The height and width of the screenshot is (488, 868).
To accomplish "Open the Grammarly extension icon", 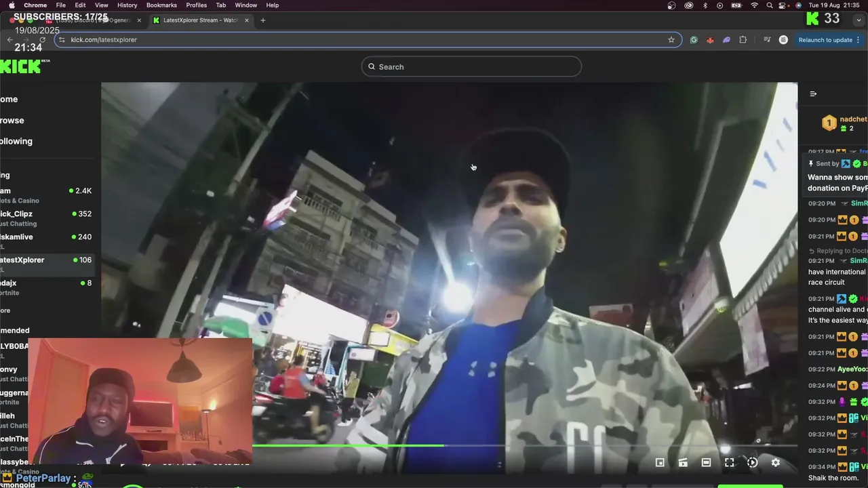I will pos(694,40).
